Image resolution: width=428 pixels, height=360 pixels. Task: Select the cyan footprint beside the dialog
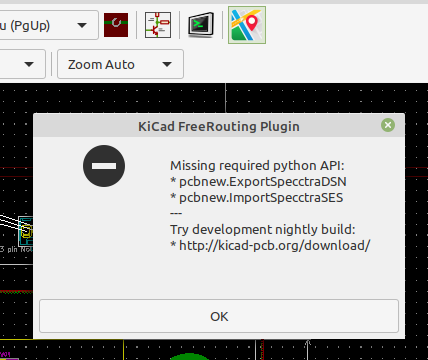[x=26, y=231]
